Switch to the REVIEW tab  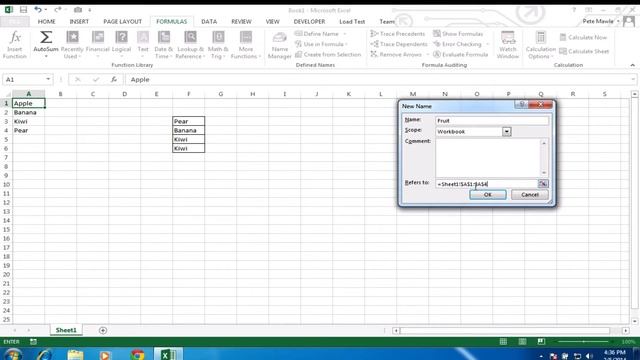pos(241,21)
